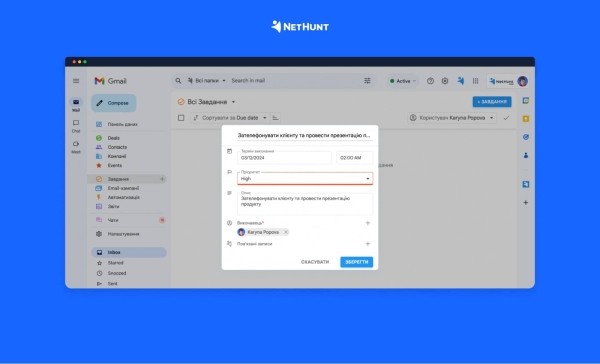The height and width of the screenshot is (364, 600).
Task: Click the due date field 03/12/2024
Action: (x=284, y=157)
